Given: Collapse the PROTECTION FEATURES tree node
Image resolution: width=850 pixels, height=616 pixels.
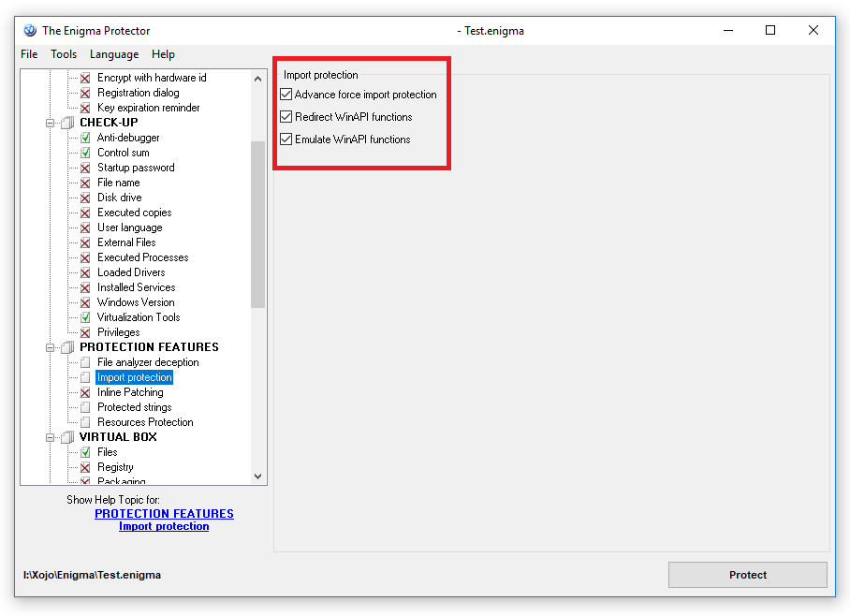Looking at the screenshot, I should [x=51, y=347].
